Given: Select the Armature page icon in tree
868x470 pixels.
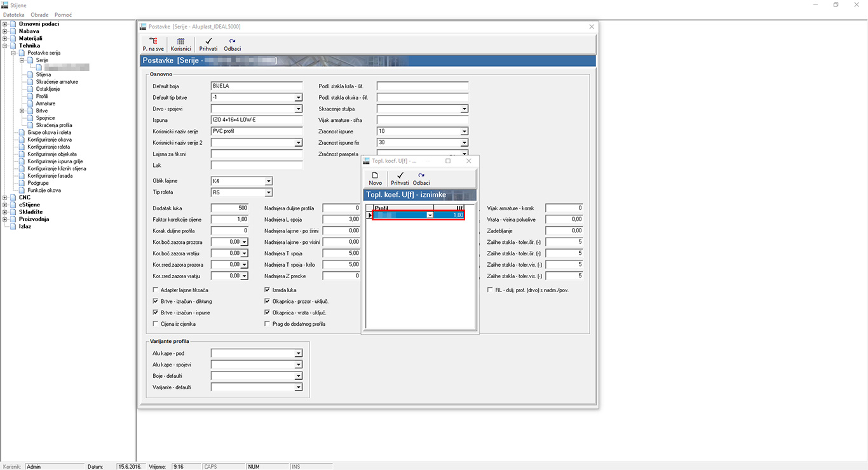Looking at the screenshot, I should coord(31,104).
